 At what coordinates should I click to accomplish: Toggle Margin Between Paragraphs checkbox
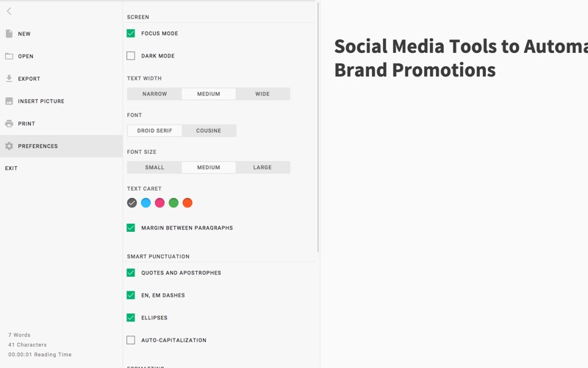tap(131, 228)
